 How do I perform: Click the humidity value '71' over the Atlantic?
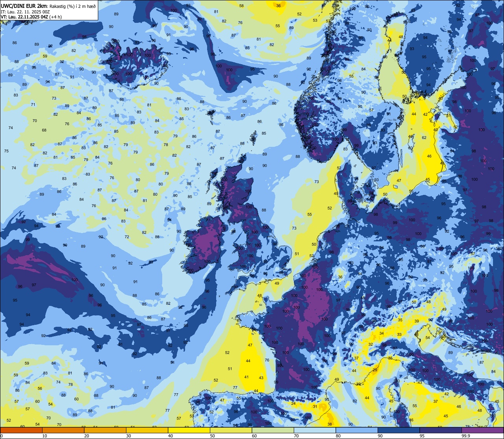(33, 105)
